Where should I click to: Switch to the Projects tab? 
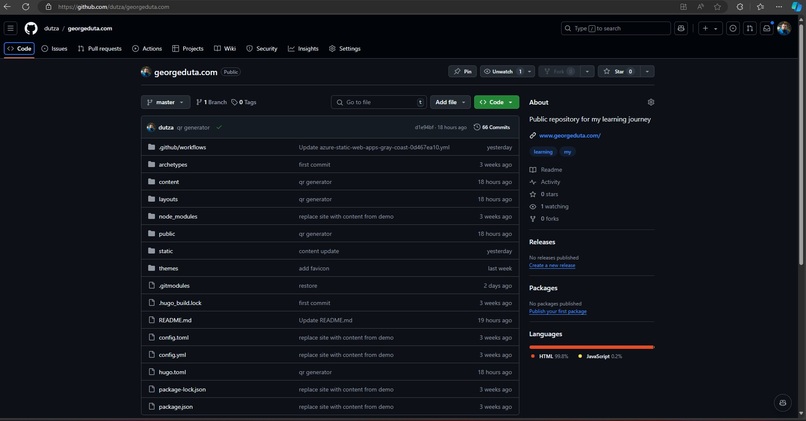click(x=188, y=49)
